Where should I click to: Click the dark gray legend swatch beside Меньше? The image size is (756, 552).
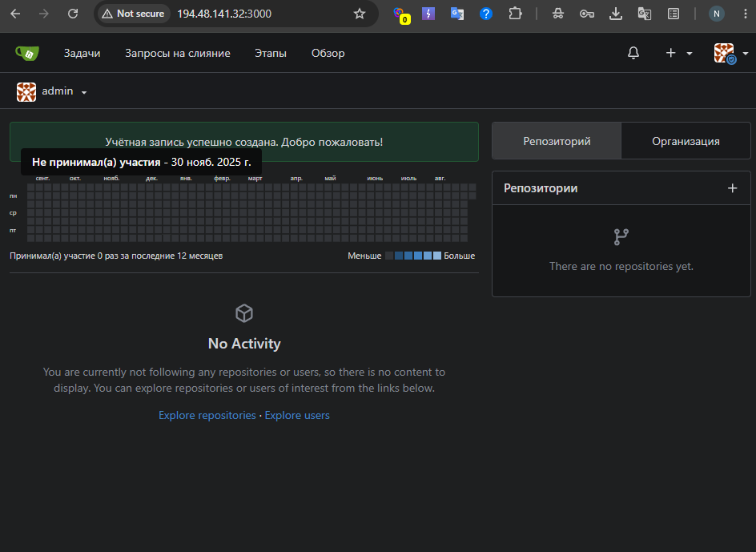click(x=389, y=256)
